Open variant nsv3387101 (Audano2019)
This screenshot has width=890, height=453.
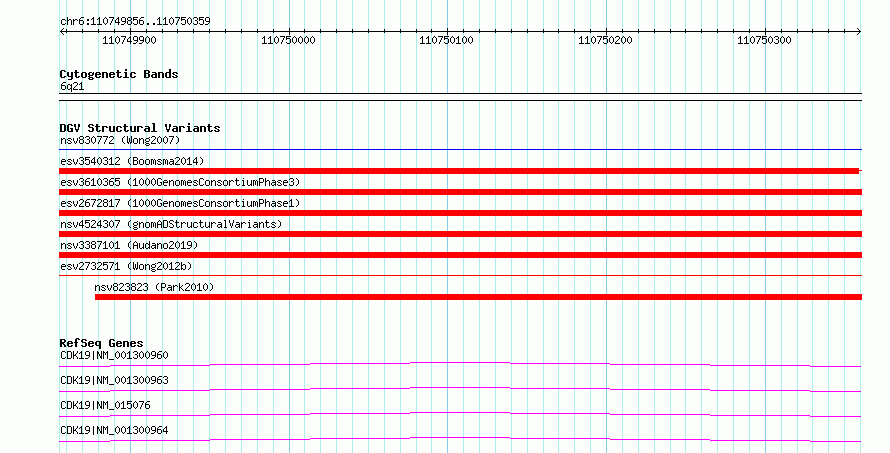click(x=129, y=245)
